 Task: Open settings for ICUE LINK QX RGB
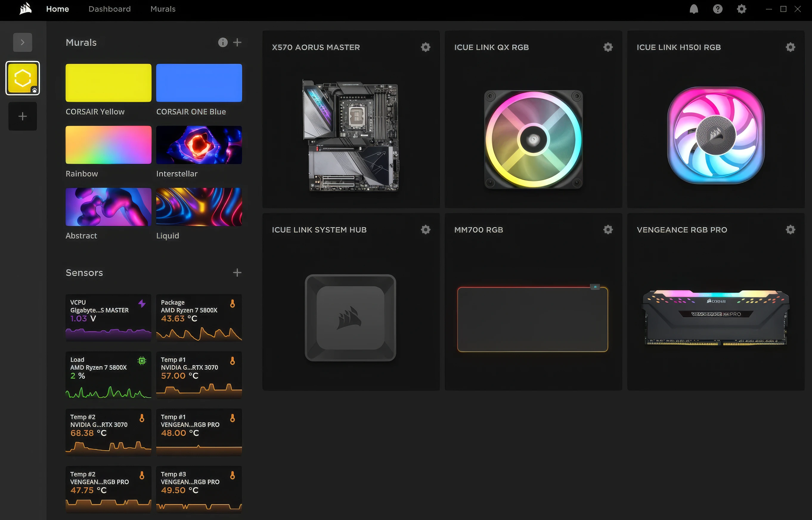[x=608, y=47]
